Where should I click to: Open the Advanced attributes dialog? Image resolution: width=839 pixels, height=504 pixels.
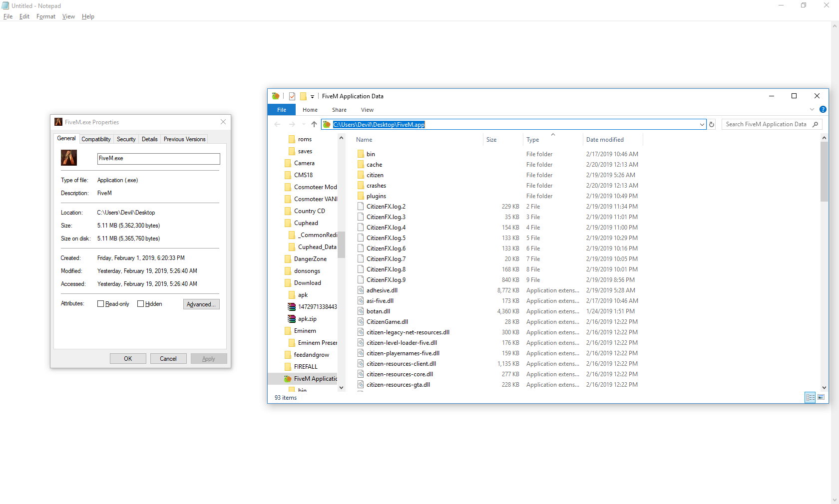(x=201, y=304)
